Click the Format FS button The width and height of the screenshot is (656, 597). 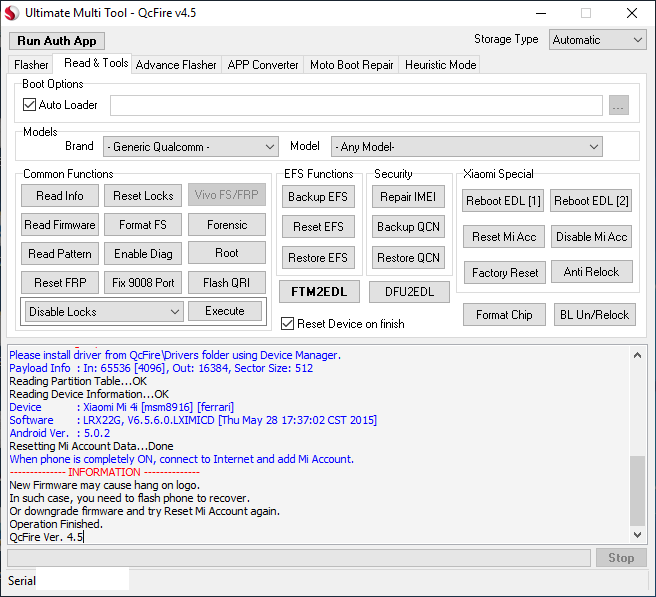143,225
